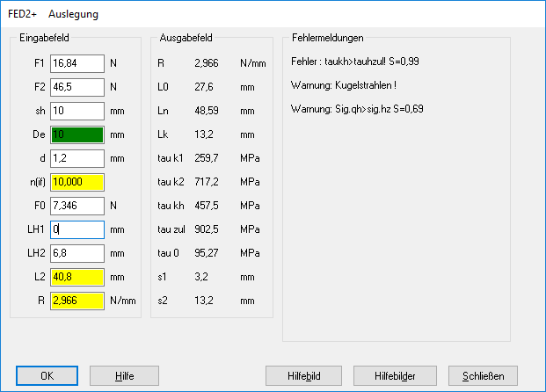Click the Schließen button
Image resolution: width=546 pixels, height=392 pixels.
pyautogui.click(x=483, y=375)
